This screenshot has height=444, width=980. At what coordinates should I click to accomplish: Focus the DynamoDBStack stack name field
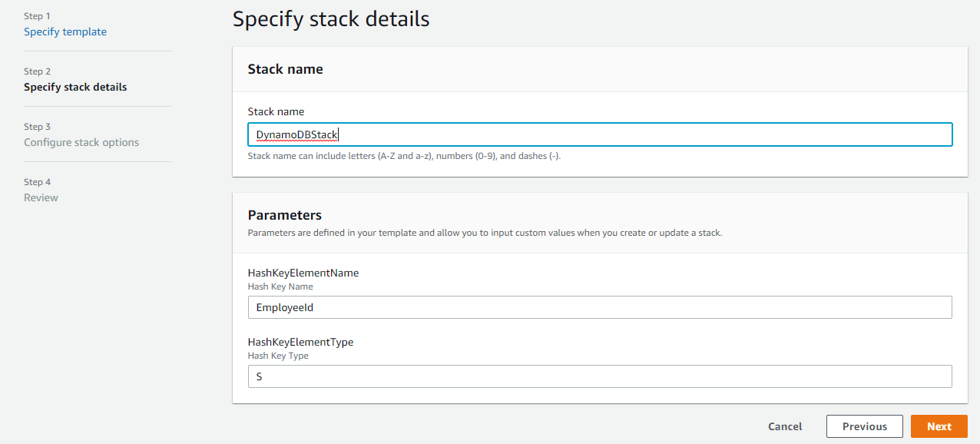click(x=600, y=134)
